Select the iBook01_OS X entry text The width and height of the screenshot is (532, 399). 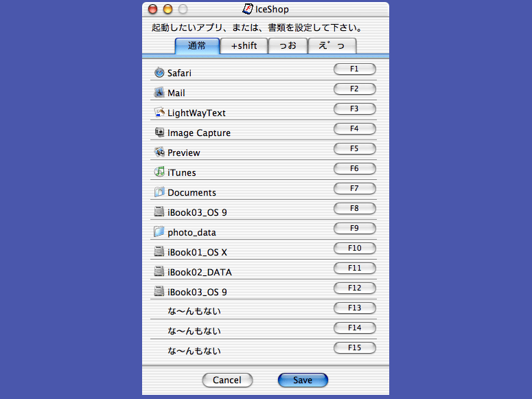click(197, 252)
